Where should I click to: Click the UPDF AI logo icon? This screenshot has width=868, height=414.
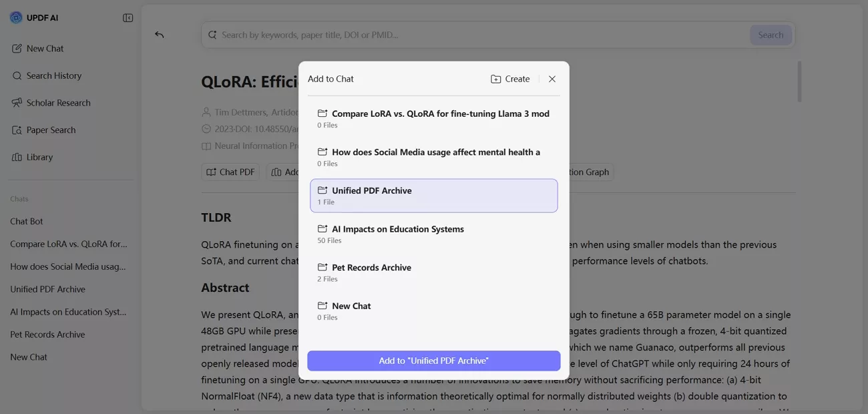pyautogui.click(x=16, y=18)
